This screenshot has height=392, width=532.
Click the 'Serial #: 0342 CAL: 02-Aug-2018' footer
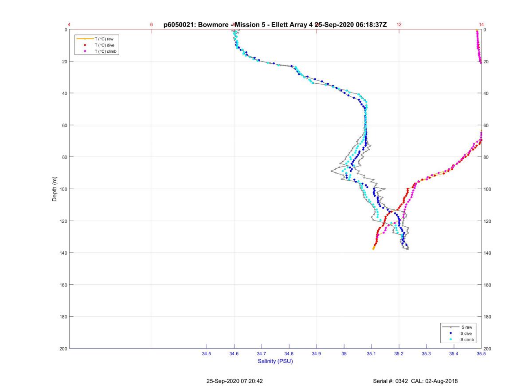[416, 381]
